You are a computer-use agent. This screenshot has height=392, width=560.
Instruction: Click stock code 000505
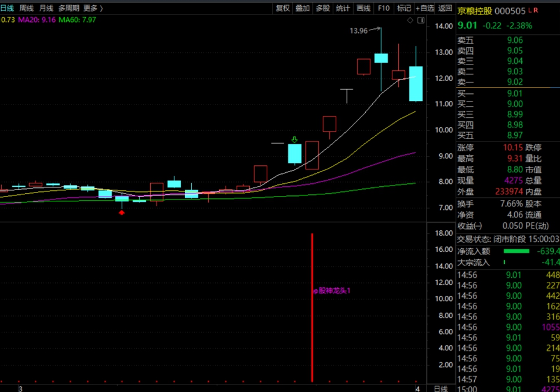coord(510,11)
